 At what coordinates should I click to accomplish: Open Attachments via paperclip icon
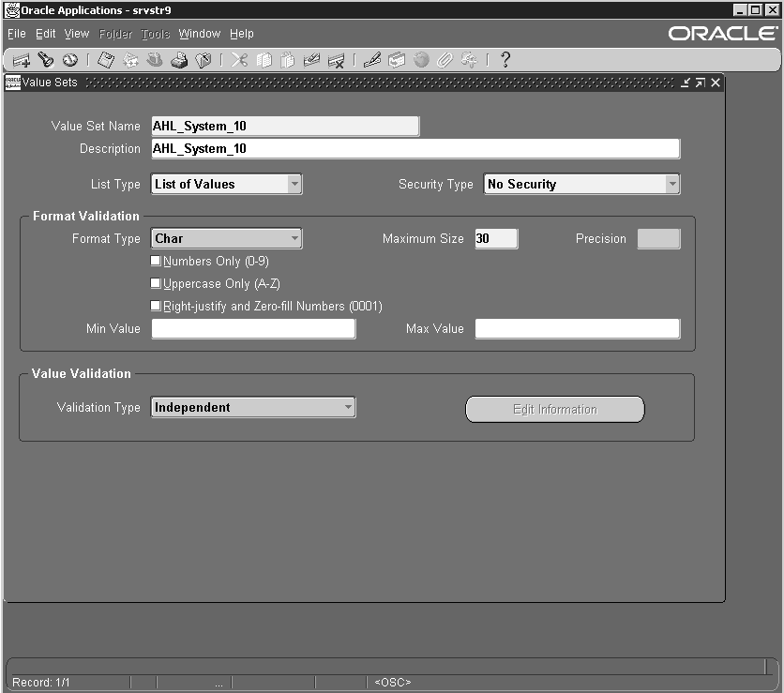tap(445, 60)
